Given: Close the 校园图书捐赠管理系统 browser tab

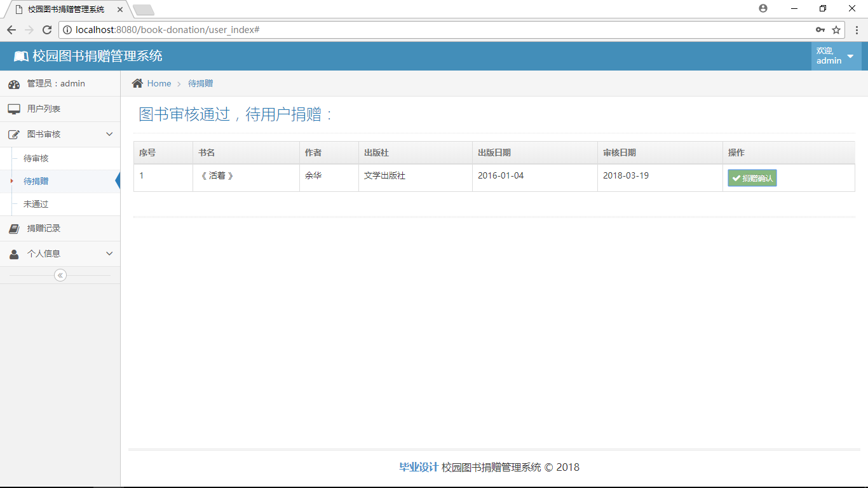Looking at the screenshot, I should 120,10.
